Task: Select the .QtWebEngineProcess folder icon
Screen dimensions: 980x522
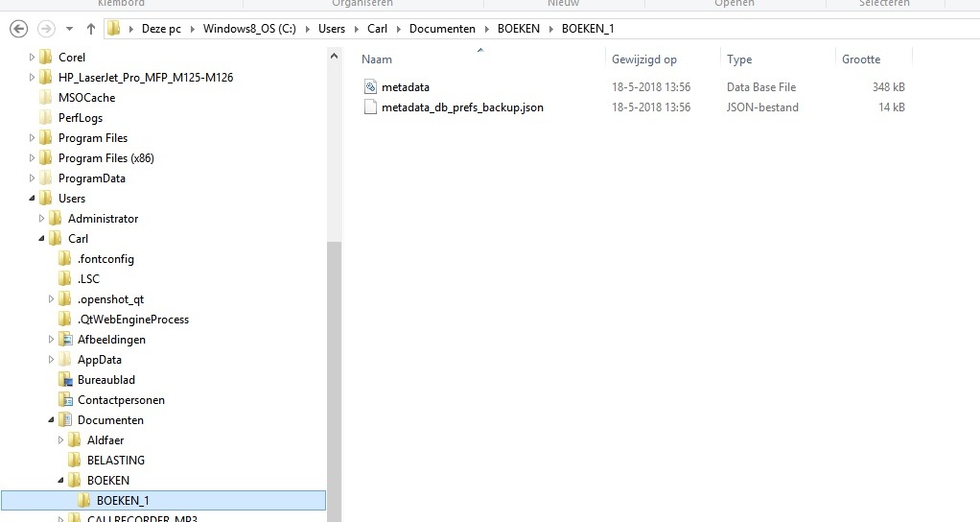Action: point(65,320)
